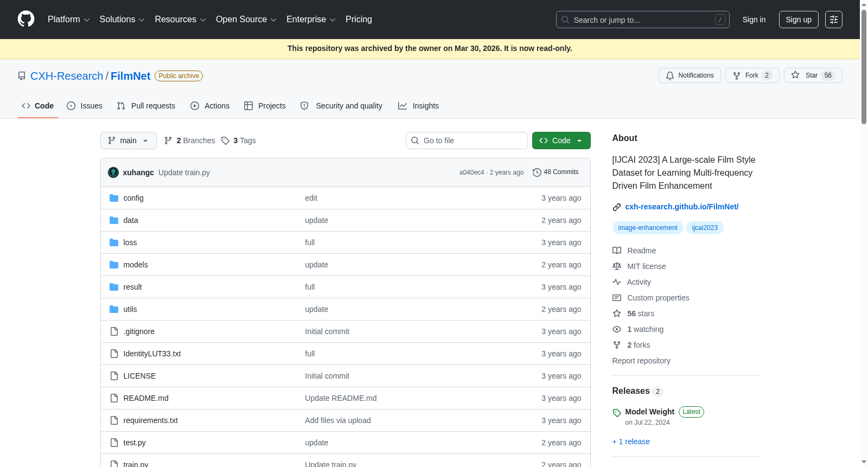
Task: View the 2 Branches list
Action: point(190,140)
